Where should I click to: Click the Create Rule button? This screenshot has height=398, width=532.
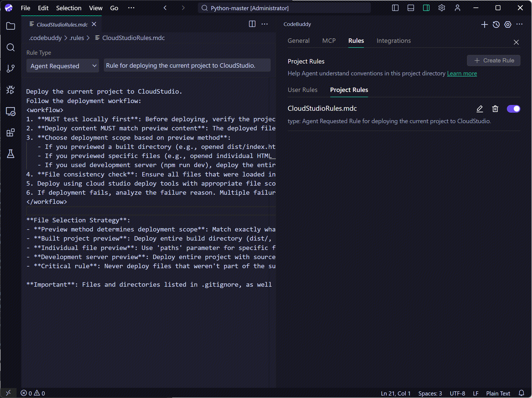(494, 61)
